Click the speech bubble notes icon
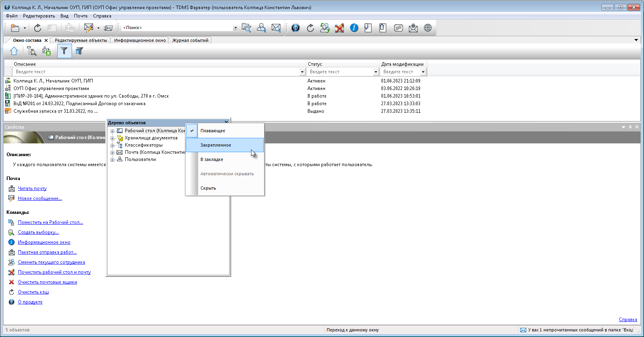The height and width of the screenshot is (337, 644). [398, 28]
